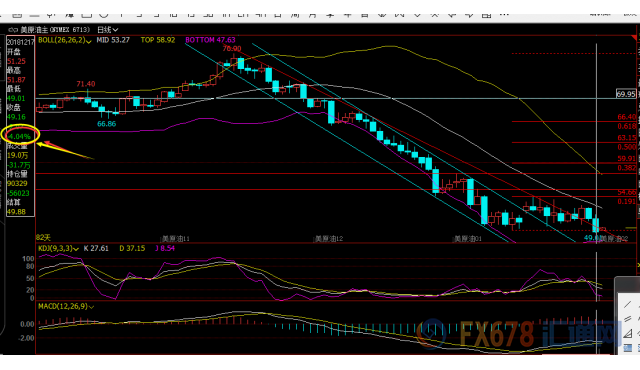Select the parallel lines drawing tool
Image resolution: width=640 pixels, height=370 pixels.
[x=627, y=319]
